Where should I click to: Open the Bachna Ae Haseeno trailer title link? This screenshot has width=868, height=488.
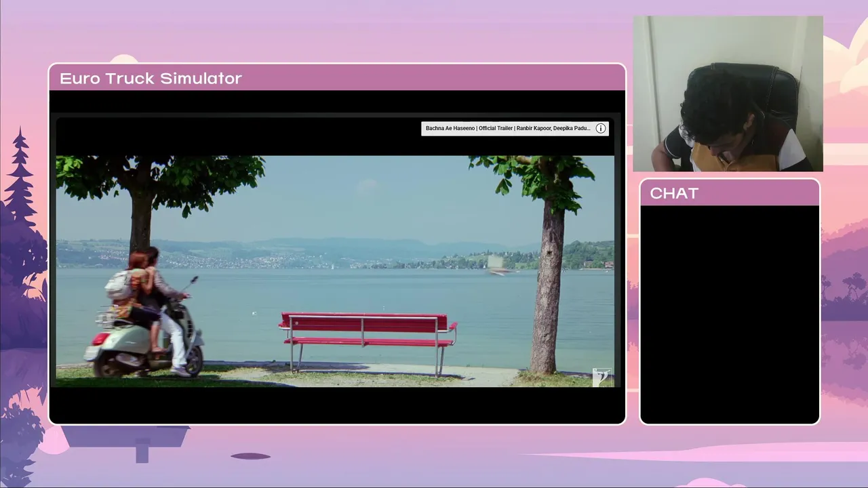tap(508, 129)
